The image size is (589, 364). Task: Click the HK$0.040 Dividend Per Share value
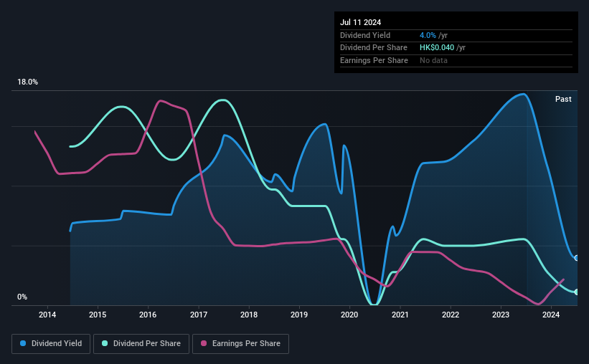point(436,48)
